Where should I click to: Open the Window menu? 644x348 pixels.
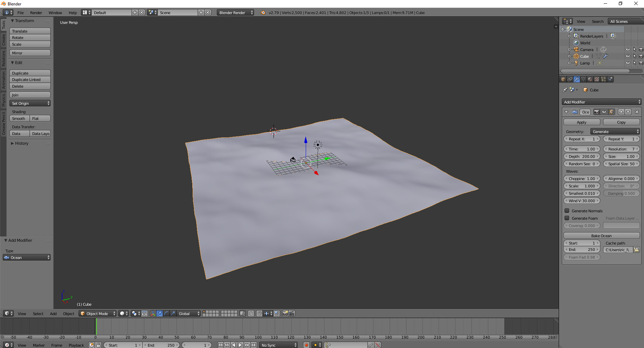[x=55, y=13]
